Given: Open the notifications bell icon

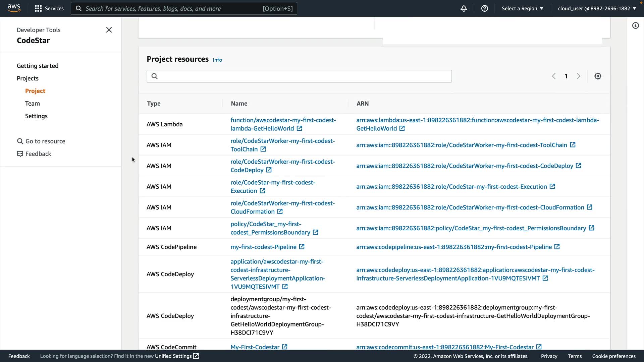Looking at the screenshot, I should tap(464, 9).
